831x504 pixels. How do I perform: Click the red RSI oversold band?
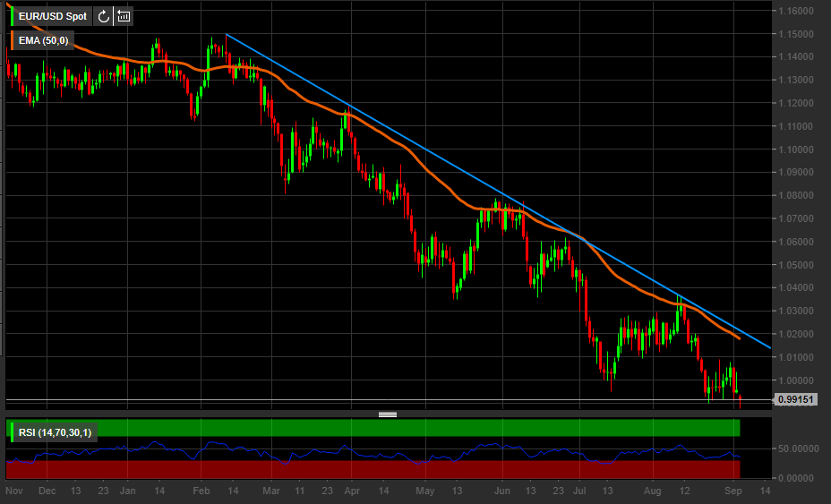click(x=373, y=470)
